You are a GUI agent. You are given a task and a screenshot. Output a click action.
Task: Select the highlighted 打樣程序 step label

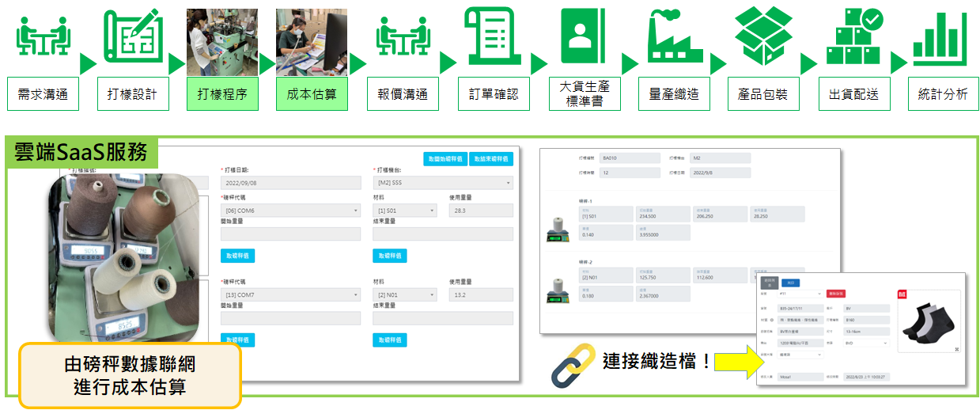pos(223,94)
